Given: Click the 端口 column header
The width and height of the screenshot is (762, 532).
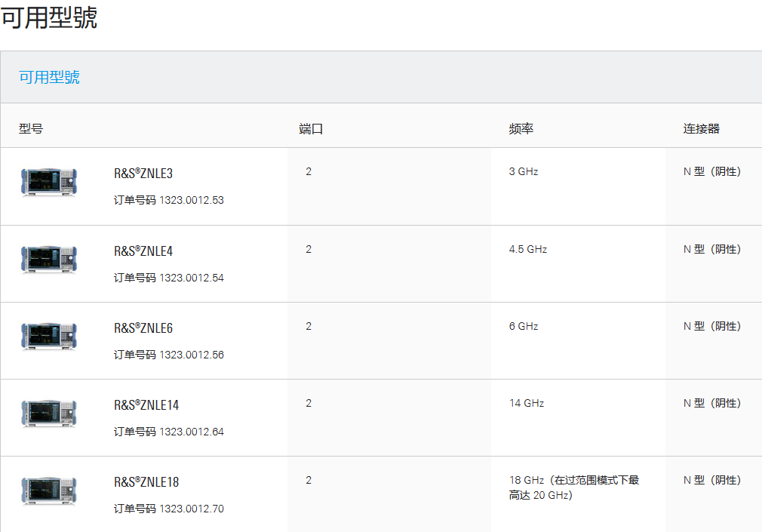Looking at the screenshot, I should click(x=311, y=129).
